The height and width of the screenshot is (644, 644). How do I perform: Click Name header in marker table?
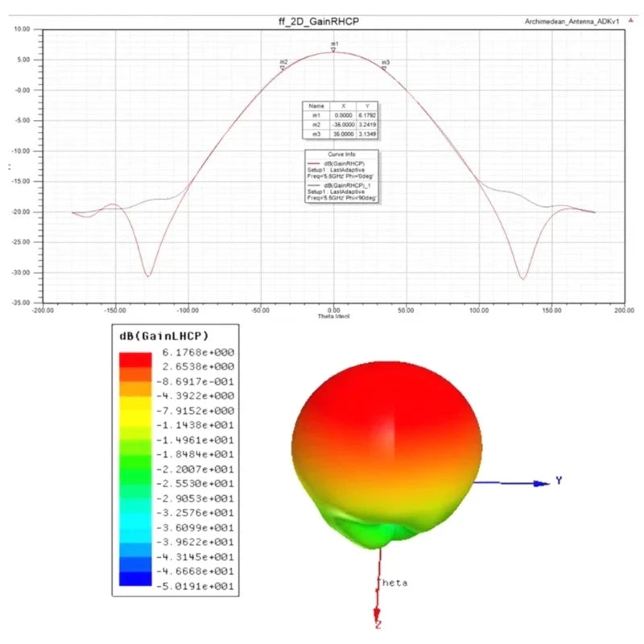coord(316,106)
